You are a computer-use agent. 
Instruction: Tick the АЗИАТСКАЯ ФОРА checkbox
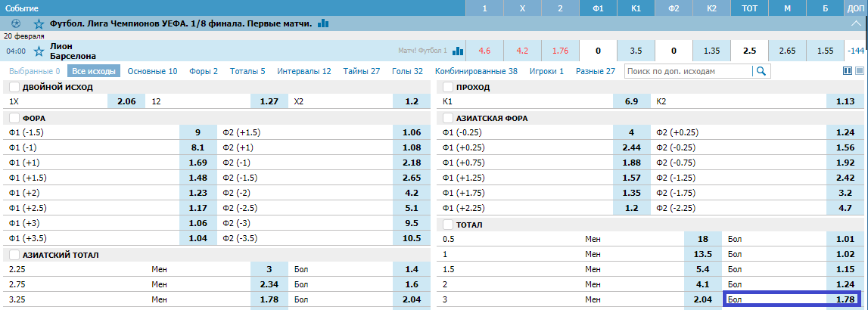click(449, 118)
